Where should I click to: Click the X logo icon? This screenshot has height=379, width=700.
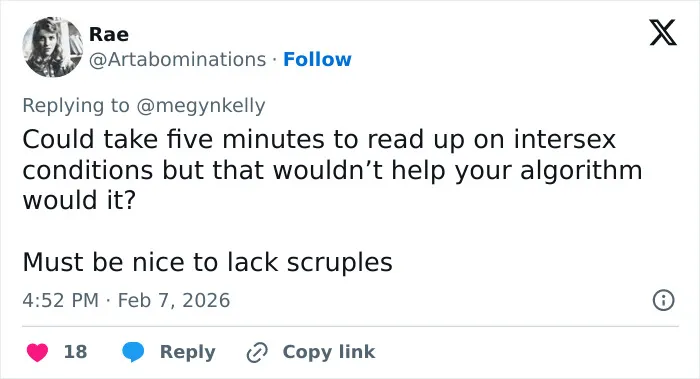(663, 32)
